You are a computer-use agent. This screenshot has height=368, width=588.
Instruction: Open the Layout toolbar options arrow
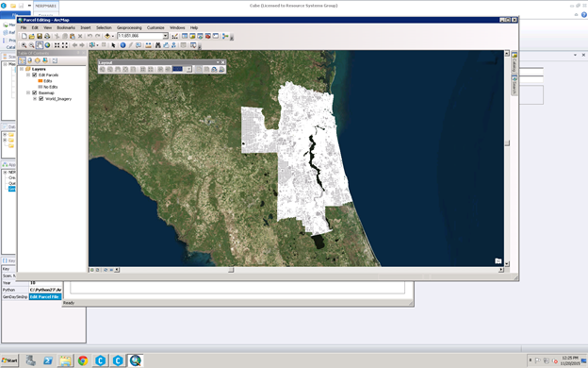tap(218, 62)
